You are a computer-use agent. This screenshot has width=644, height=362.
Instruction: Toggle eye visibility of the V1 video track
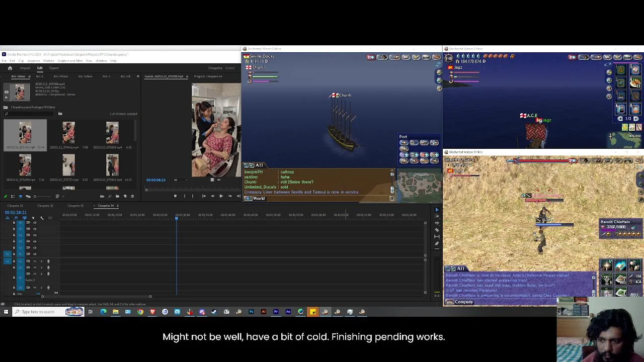35,254
